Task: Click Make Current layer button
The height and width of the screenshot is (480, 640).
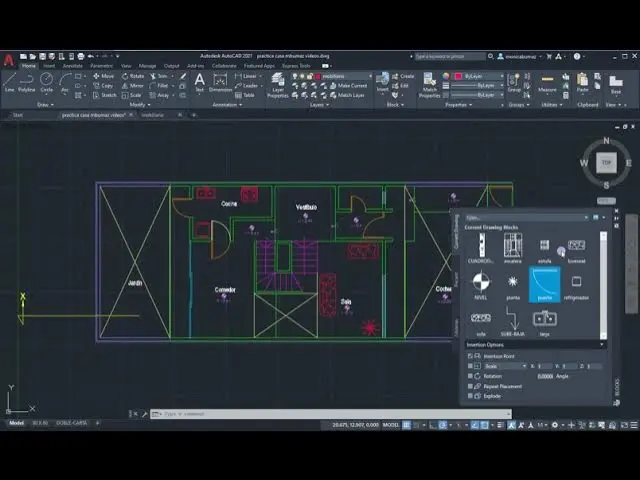Action: (x=348, y=86)
